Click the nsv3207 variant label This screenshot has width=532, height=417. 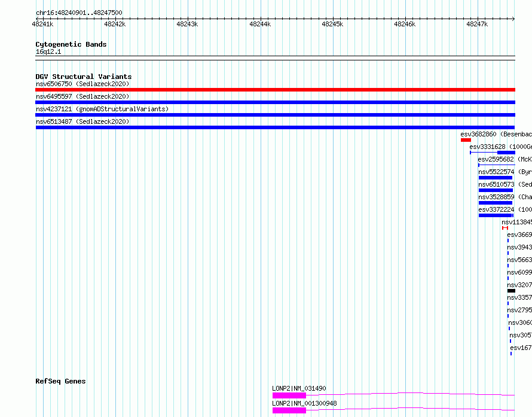click(x=519, y=285)
